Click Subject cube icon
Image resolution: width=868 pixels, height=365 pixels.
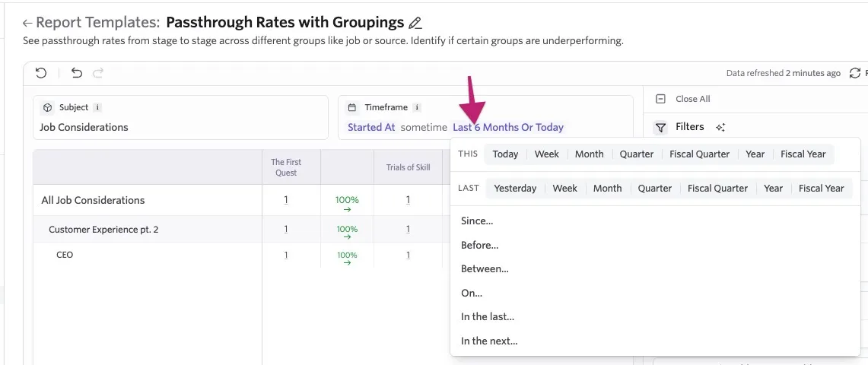pos(48,108)
